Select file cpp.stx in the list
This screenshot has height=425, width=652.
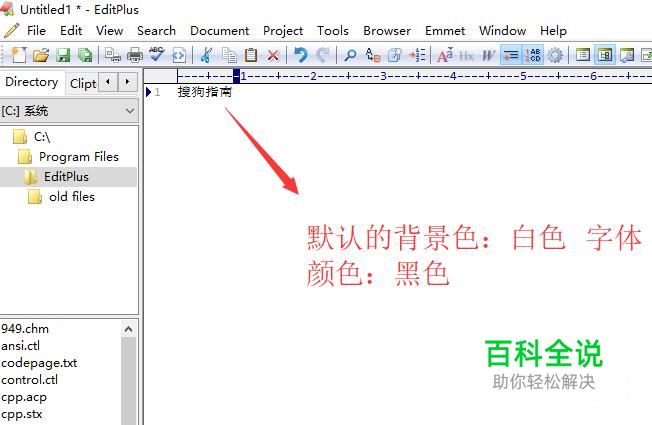click(x=22, y=414)
